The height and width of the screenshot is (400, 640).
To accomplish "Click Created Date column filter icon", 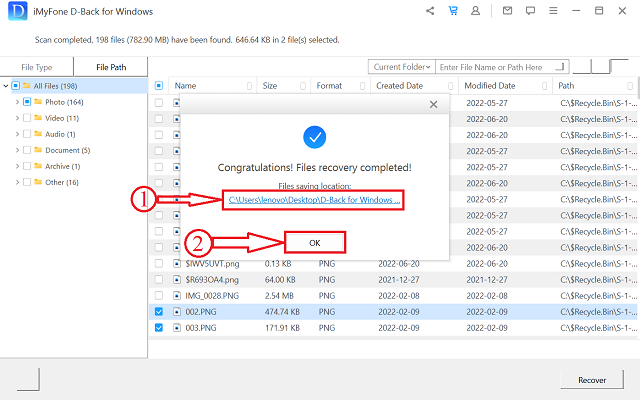I will (451, 86).
